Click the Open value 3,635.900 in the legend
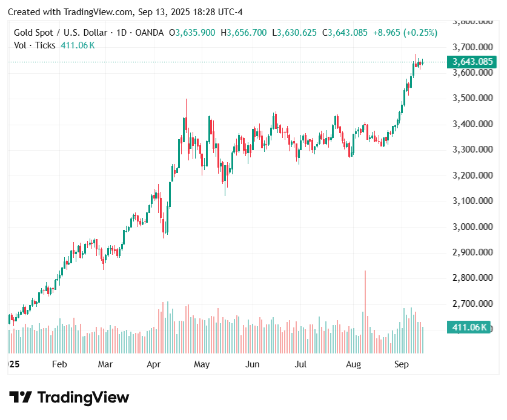Screen dimensions: 507x420 click(195, 33)
